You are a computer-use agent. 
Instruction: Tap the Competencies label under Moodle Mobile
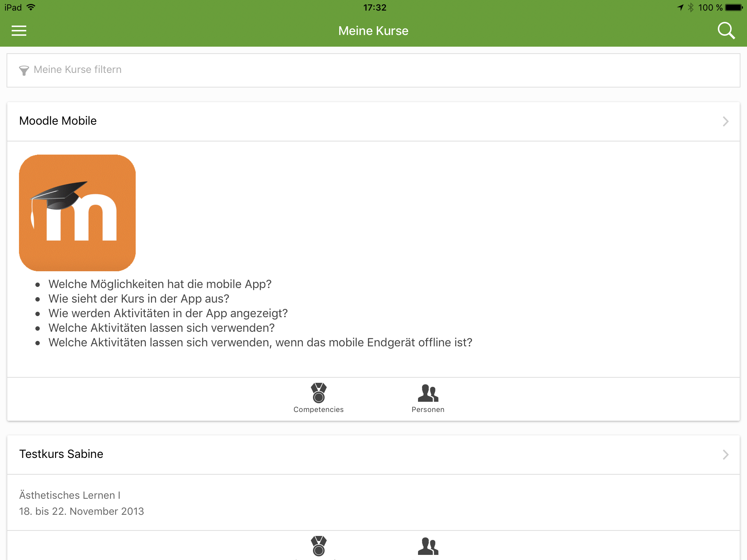[x=318, y=409]
